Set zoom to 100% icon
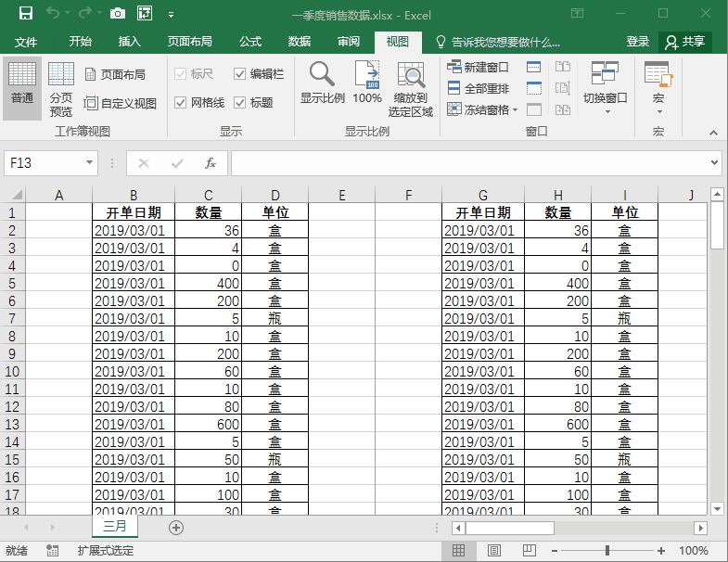728x562 pixels. (x=367, y=75)
